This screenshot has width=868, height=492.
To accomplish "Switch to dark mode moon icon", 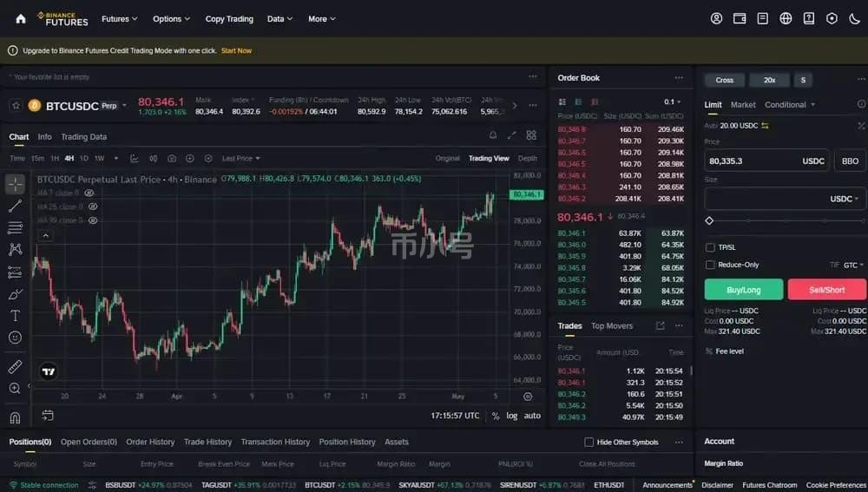I will pyautogui.click(x=854, y=19).
